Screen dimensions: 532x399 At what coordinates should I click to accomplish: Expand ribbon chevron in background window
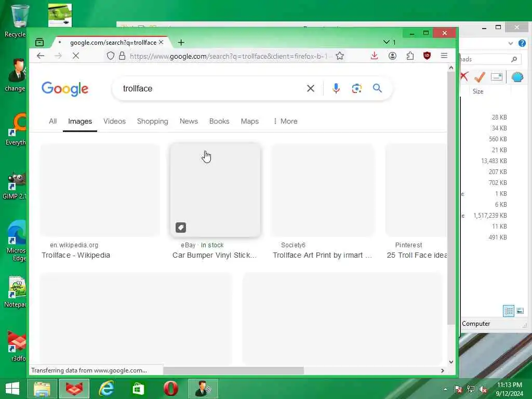click(x=510, y=43)
